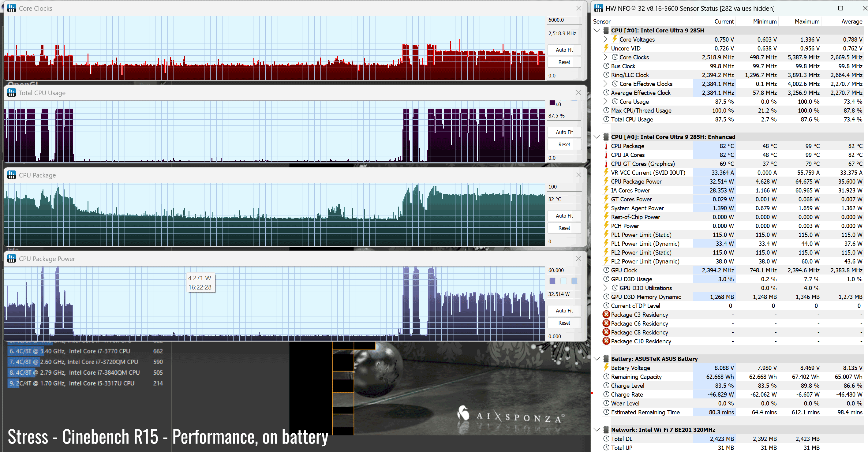868x452 pixels.
Task: Edit the 0.0 minimum value in Core Clocks
Action: 564,76
